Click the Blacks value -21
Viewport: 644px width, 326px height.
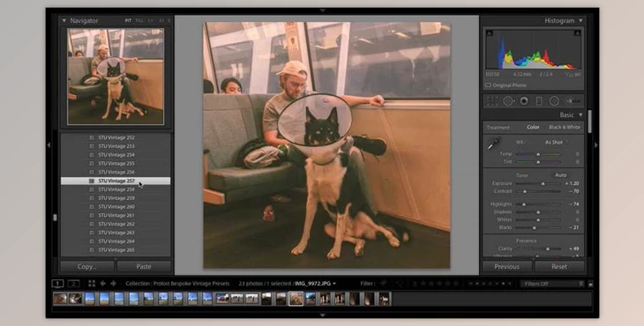(x=573, y=227)
